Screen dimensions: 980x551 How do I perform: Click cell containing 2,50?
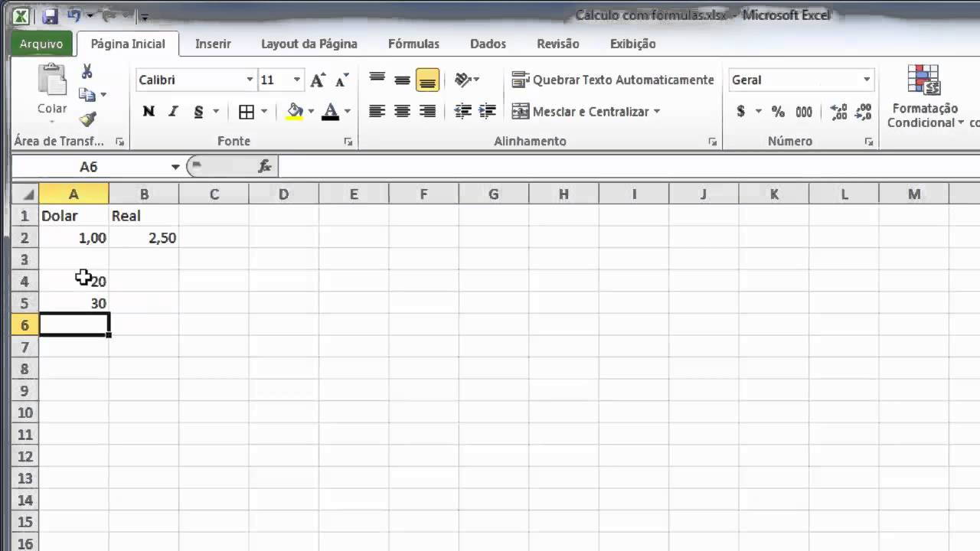coord(144,238)
